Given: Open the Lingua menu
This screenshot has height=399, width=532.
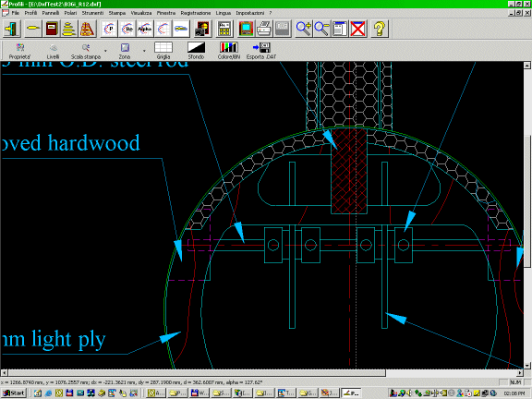Looking at the screenshot, I should tap(224, 13).
